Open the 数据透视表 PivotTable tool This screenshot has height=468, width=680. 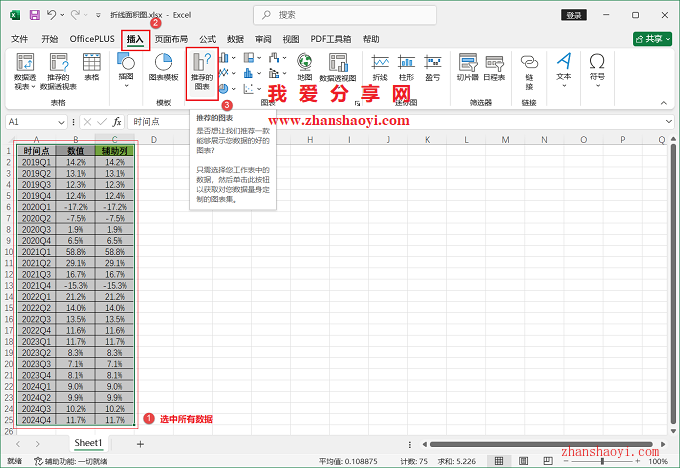point(25,72)
